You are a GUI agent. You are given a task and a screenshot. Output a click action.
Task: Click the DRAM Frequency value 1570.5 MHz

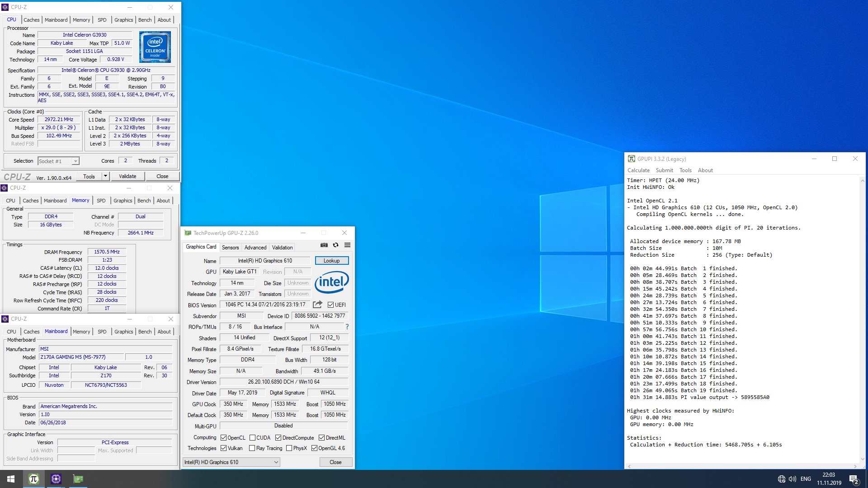click(107, 252)
